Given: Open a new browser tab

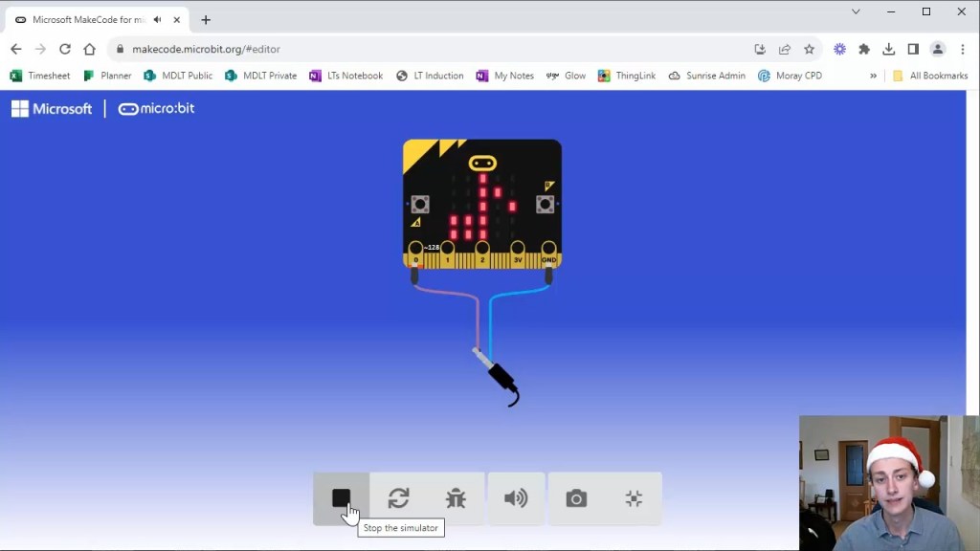Looking at the screenshot, I should [x=206, y=20].
